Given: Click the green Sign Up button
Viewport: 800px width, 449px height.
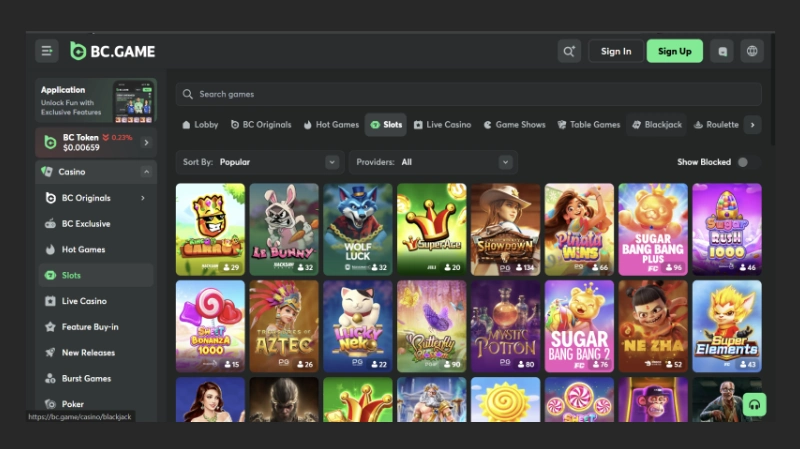Looking at the screenshot, I should (674, 51).
